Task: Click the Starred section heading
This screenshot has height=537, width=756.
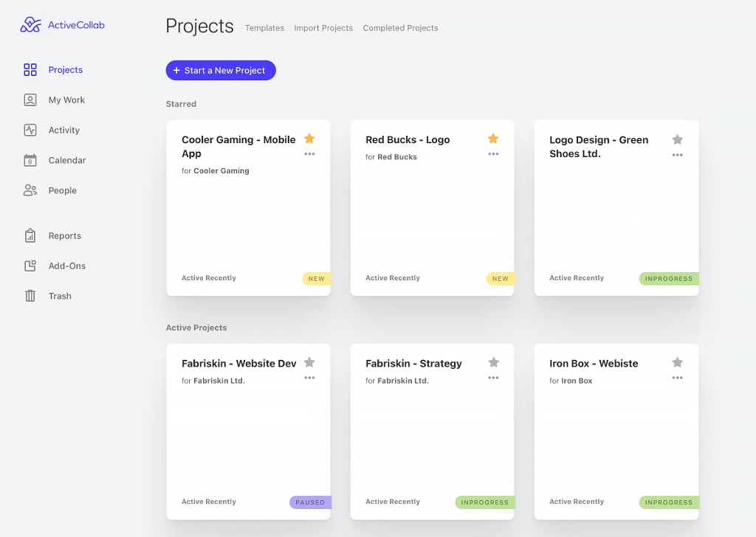Action: coord(181,103)
